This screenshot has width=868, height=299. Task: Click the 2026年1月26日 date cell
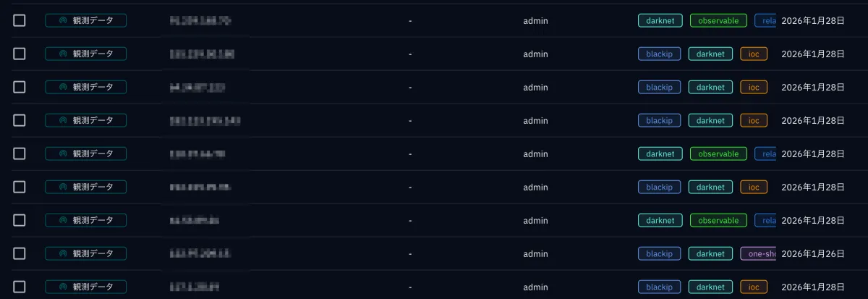(813, 254)
